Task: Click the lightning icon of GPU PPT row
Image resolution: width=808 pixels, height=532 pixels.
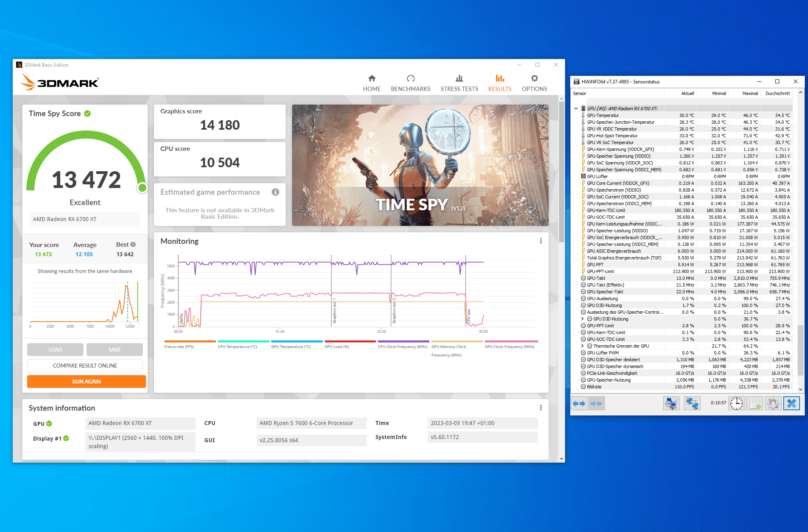Action: 583,265
